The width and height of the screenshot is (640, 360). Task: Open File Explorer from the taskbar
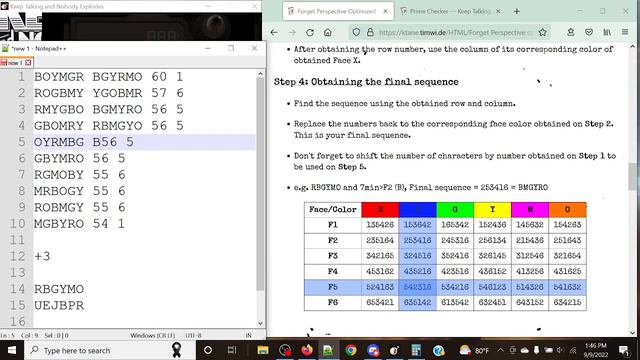(263, 350)
